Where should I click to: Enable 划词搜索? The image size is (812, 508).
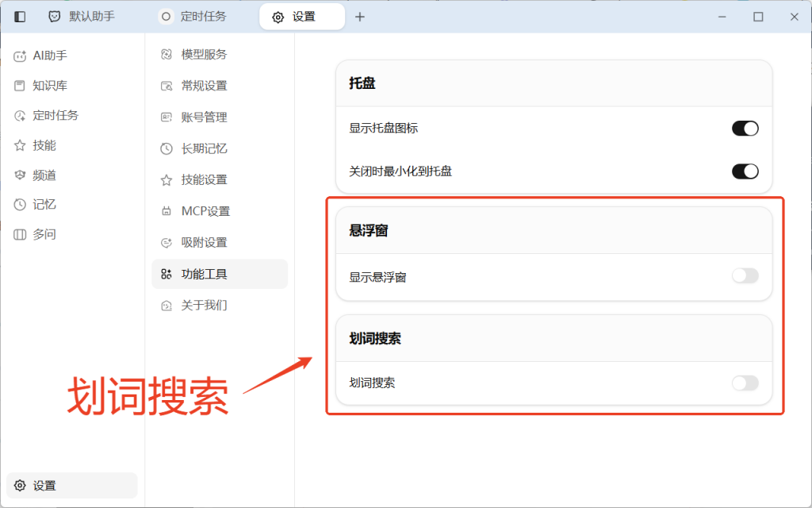coord(745,383)
